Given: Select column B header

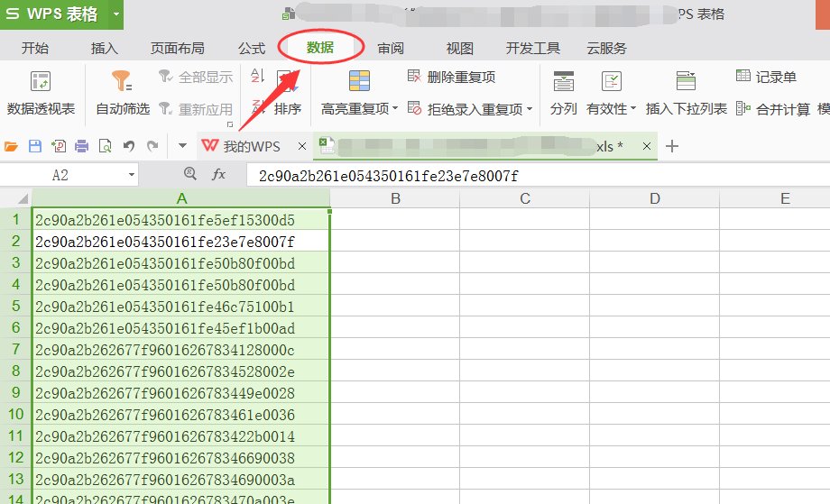Looking at the screenshot, I should (395, 199).
